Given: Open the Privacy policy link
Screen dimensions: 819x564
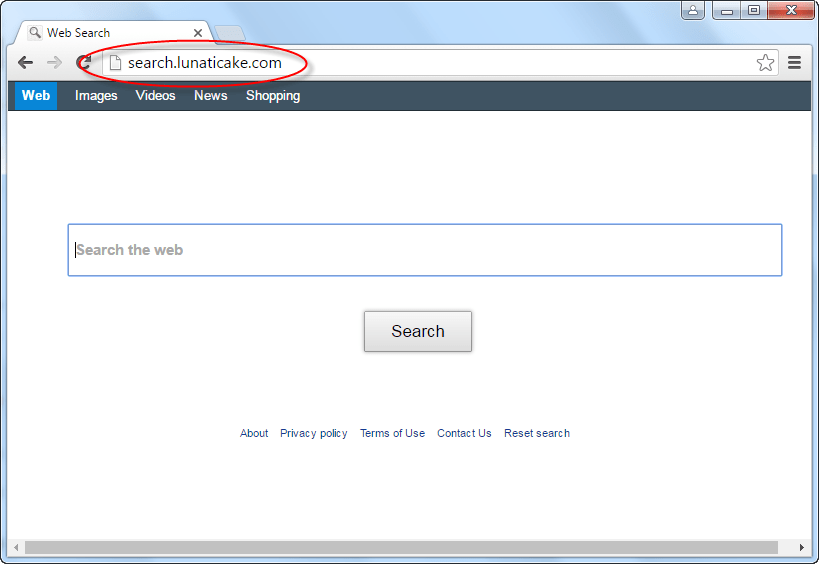Looking at the screenshot, I should (313, 433).
